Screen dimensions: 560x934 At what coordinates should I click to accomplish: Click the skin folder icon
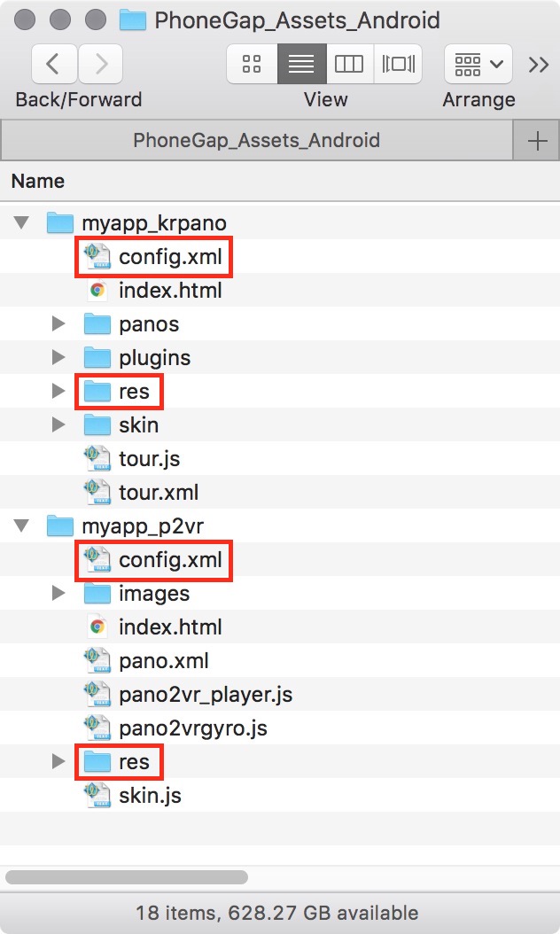click(x=97, y=424)
